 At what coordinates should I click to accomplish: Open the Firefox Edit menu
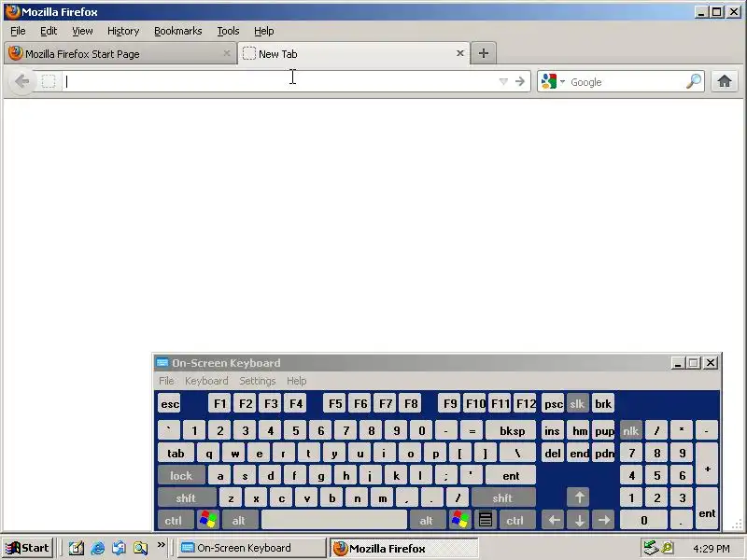coord(49,31)
